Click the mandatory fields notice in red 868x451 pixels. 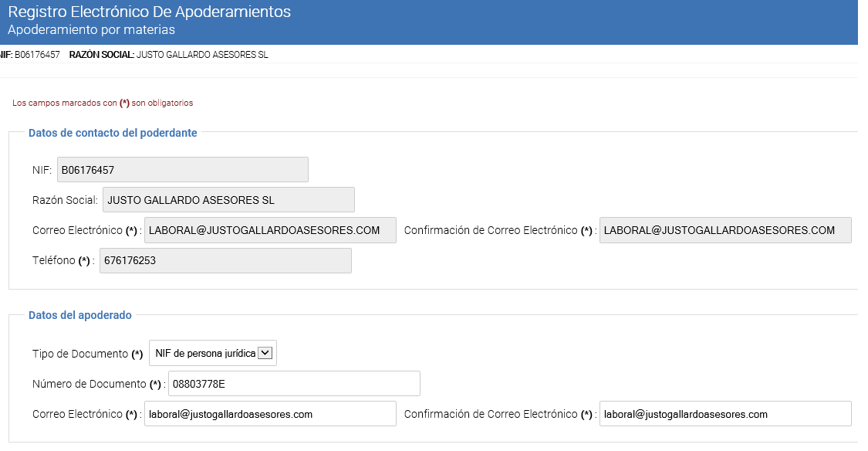click(103, 103)
